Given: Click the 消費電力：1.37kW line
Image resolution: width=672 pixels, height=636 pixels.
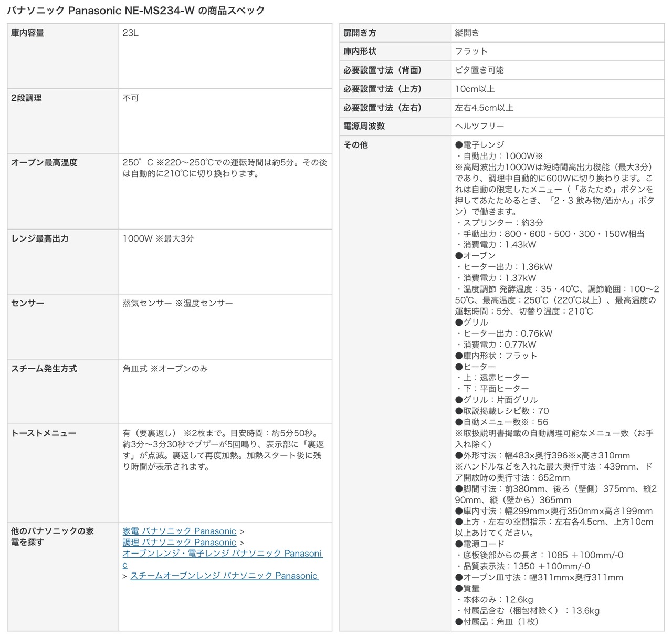Looking at the screenshot, I should (496, 278).
